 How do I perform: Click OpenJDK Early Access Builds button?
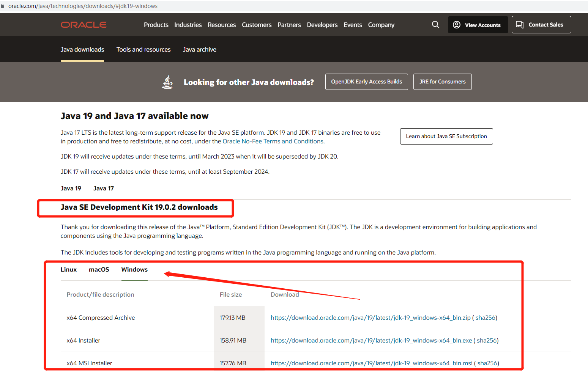coord(367,82)
